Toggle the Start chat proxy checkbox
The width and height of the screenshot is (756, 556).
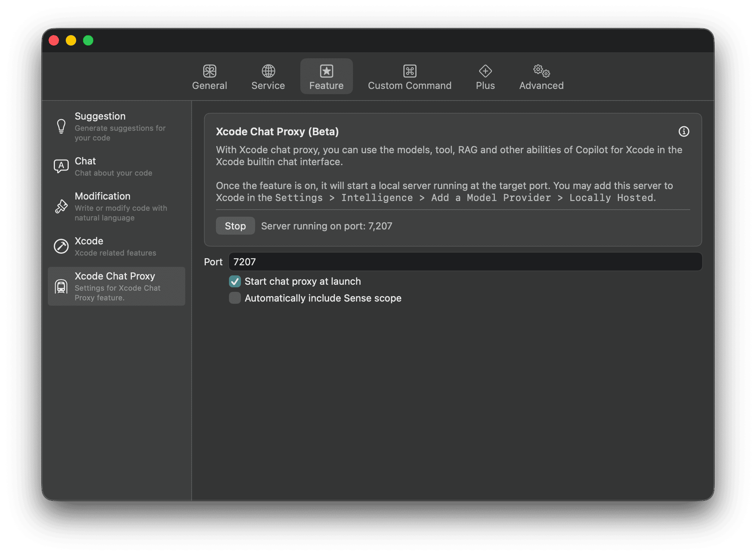[235, 281]
